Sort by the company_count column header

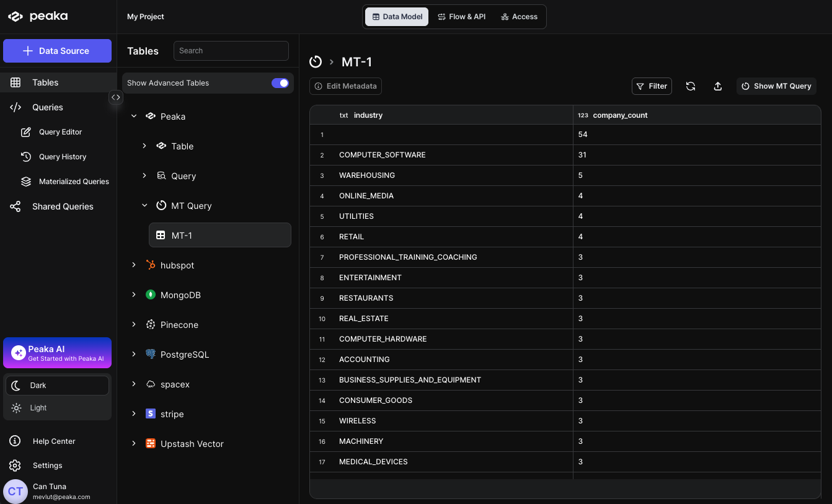pos(620,115)
